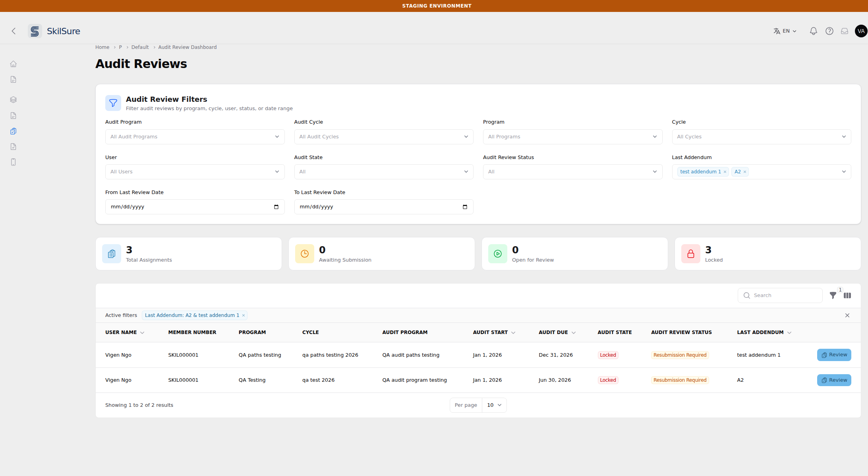
Task: Open the home icon in the sidebar
Action: click(x=13, y=64)
